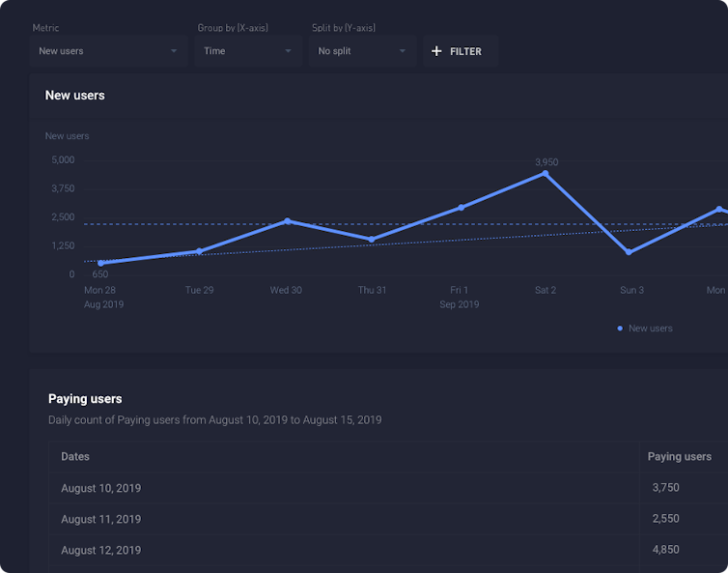Open the Metric dropdown showing New users
The width and height of the screenshot is (728, 573).
pyautogui.click(x=107, y=51)
